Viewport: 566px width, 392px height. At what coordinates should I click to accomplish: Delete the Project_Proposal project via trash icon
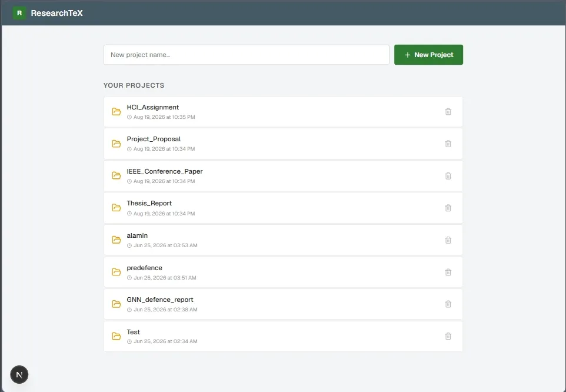[448, 144]
